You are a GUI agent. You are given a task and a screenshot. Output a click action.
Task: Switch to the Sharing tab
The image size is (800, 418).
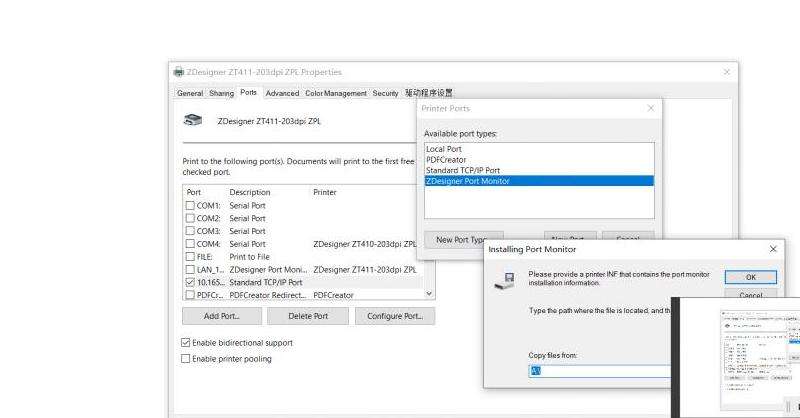click(x=221, y=93)
